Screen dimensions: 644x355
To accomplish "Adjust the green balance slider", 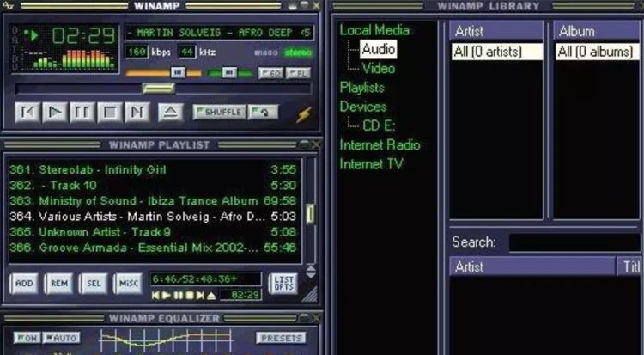I will (230, 73).
